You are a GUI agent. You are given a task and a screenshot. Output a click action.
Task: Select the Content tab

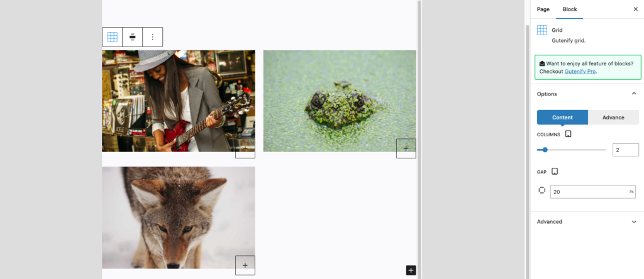[562, 118]
